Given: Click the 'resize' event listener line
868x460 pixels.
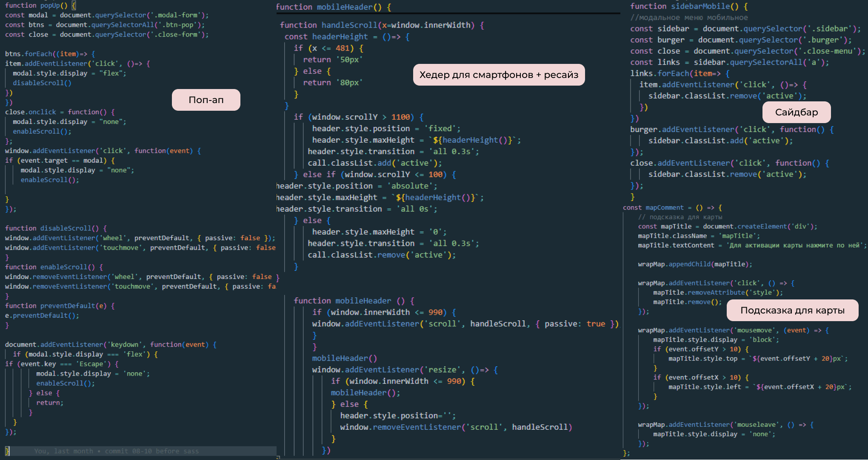Looking at the screenshot, I should [405, 370].
